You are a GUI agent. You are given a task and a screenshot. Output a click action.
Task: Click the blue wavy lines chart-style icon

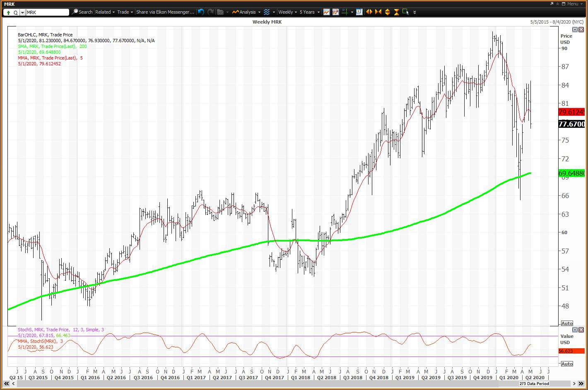point(267,12)
